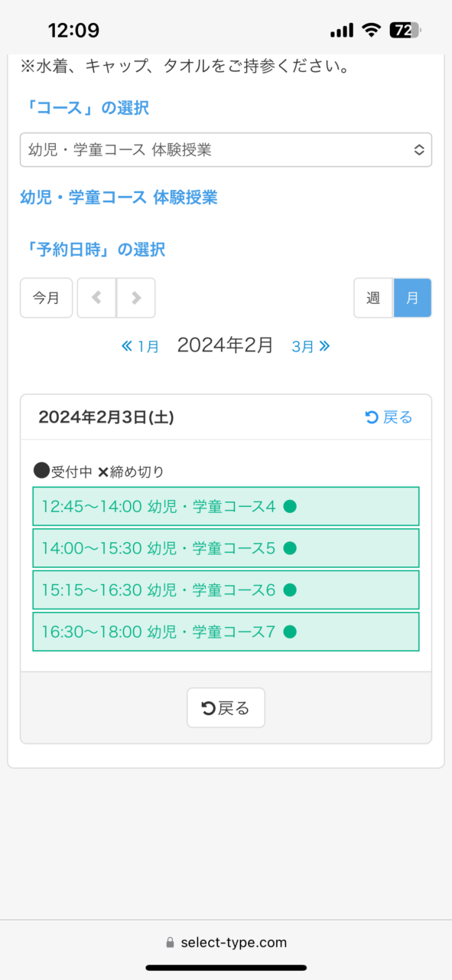
Task: Select the 14:00〜15:30 コース5 slot
Action: pos(226,548)
